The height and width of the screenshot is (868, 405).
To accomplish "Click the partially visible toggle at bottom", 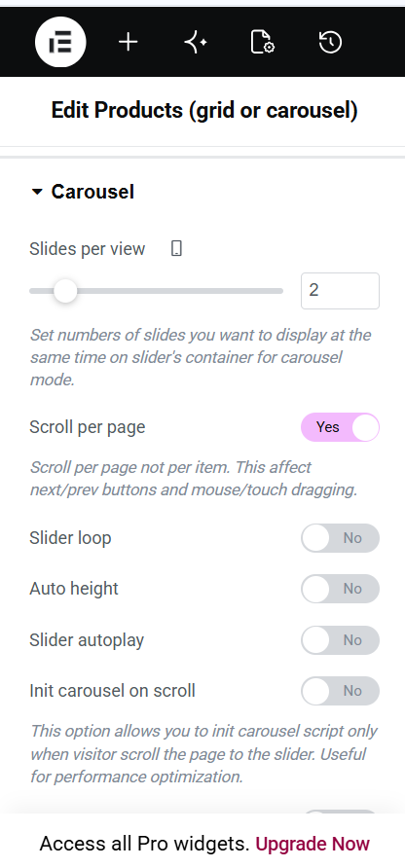I will 340,812.
